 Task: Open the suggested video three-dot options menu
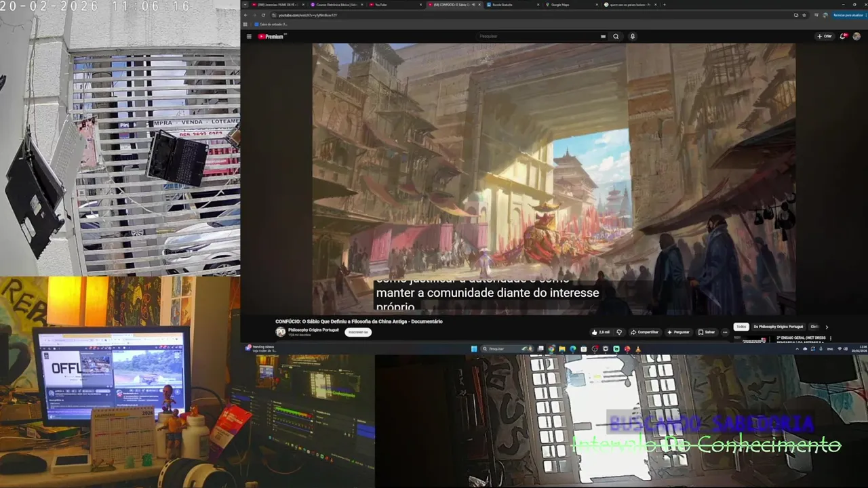(x=831, y=339)
